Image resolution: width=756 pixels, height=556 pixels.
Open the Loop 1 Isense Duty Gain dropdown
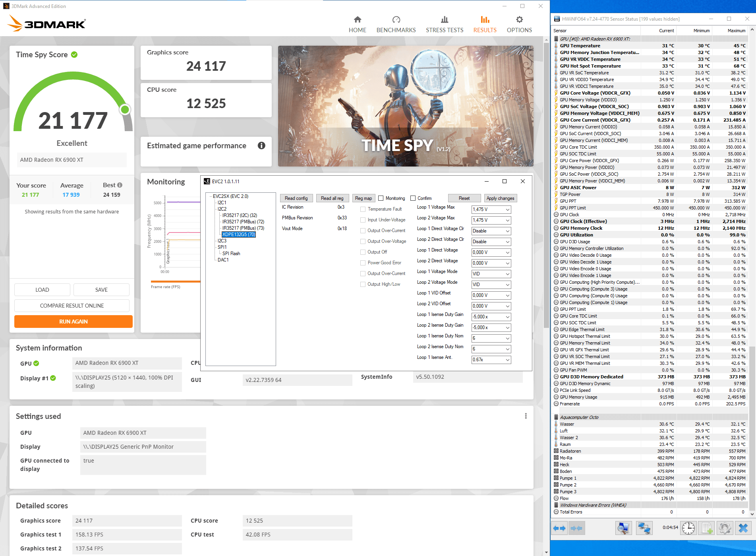(x=491, y=317)
